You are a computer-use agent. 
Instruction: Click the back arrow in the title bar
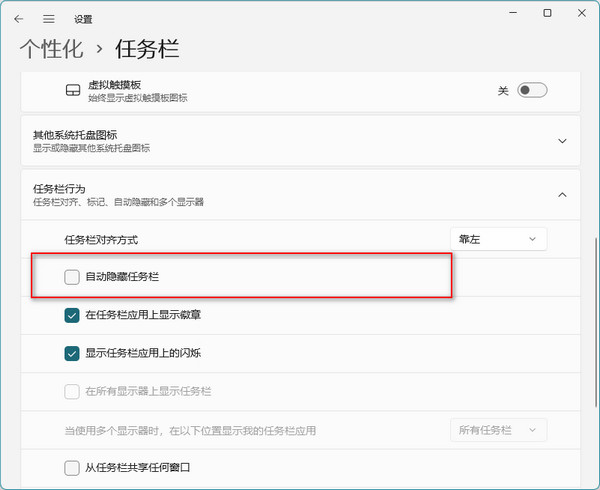point(19,19)
